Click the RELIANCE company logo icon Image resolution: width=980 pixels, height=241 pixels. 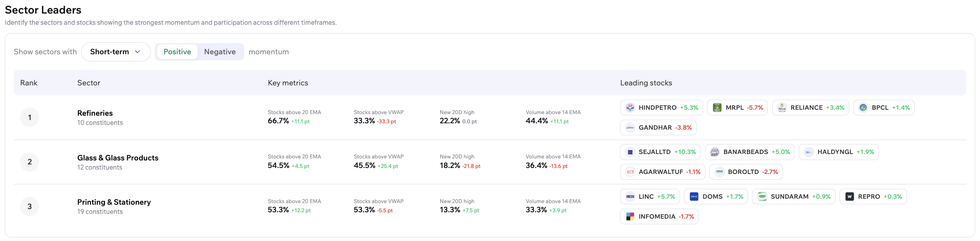[782, 107]
